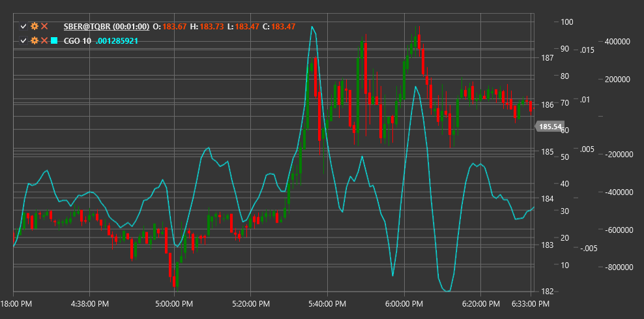Click the .015 label on CGO axis
This screenshot has width=644, height=319.
pyautogui.click(x=587, y=50)
